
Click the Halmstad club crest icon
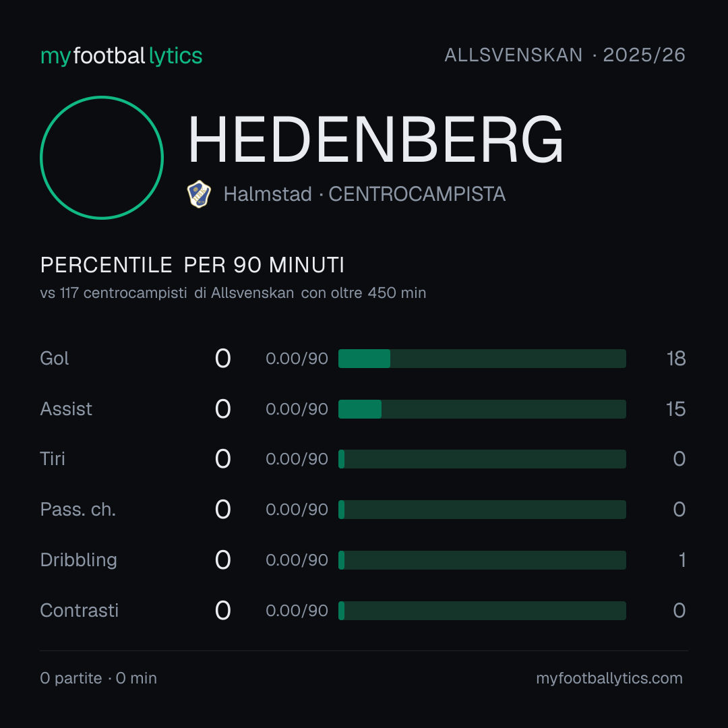tap(199, 194)
